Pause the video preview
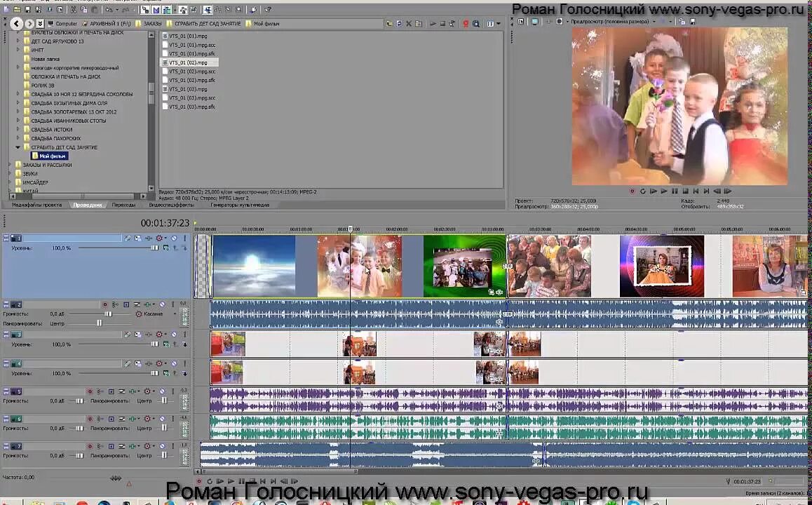The height and width of the screenshot is (505, 812). coord(675,191)
